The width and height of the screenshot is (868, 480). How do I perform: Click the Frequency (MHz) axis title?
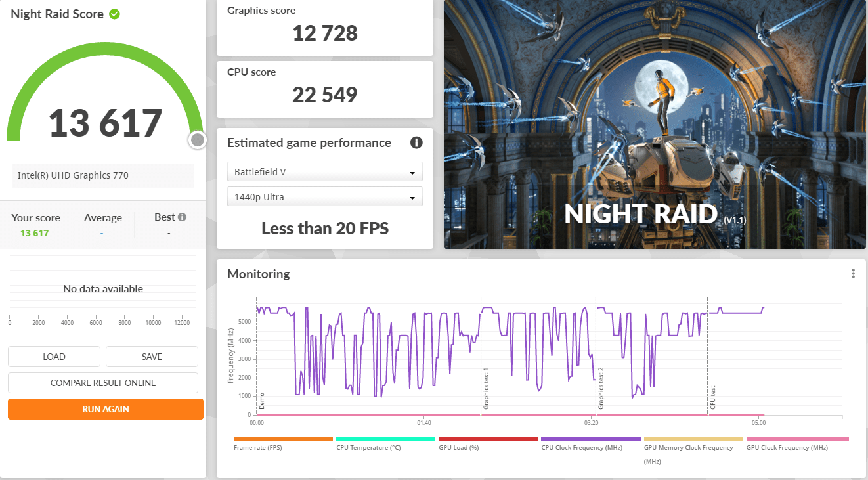click(x=231, y=357)
